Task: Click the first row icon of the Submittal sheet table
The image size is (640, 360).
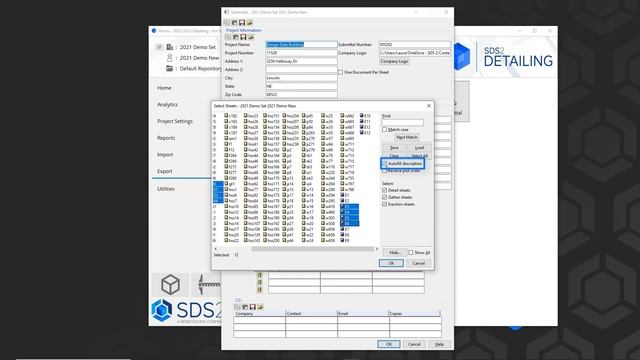Action: tap(260, 275)
